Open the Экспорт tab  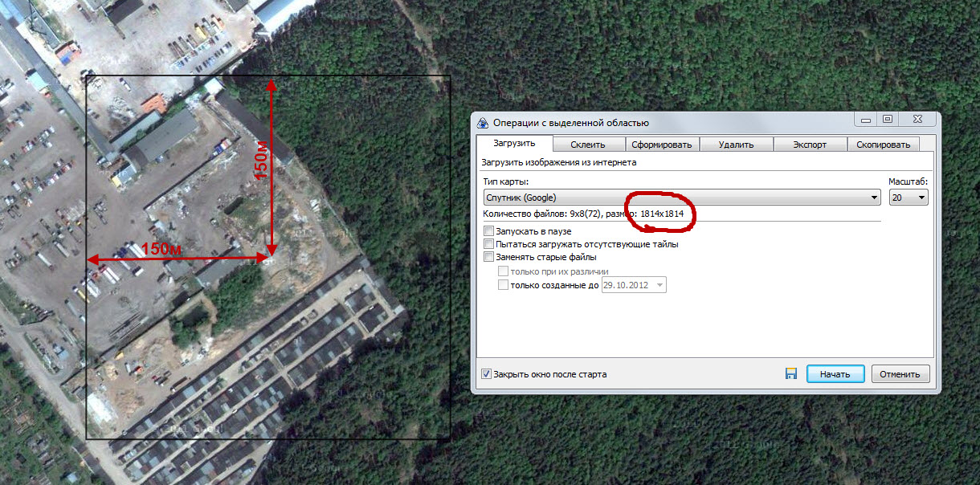(x=810, y=145)
